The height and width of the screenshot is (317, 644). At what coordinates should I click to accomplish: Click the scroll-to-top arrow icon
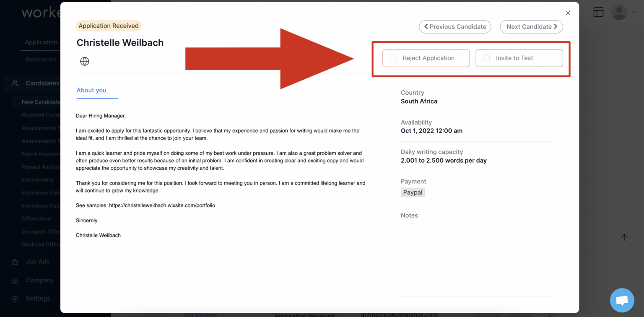click(624, 237)
